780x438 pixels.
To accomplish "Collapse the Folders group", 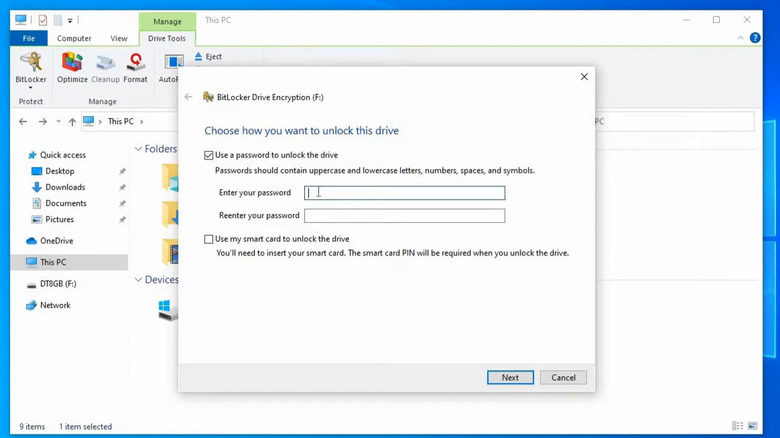I will click(138, 149).
